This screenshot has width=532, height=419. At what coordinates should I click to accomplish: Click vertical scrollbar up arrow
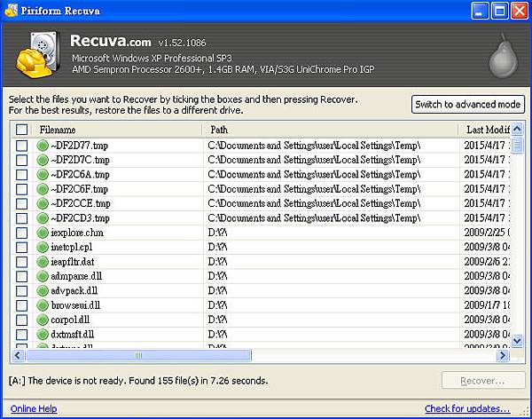tap(517, 129)
